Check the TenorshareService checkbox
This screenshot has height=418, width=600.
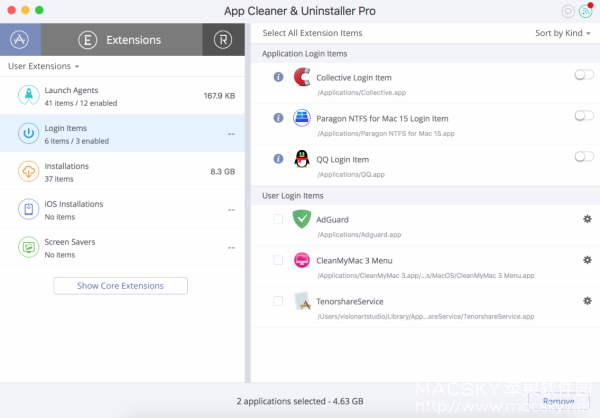tap(278, 301)
